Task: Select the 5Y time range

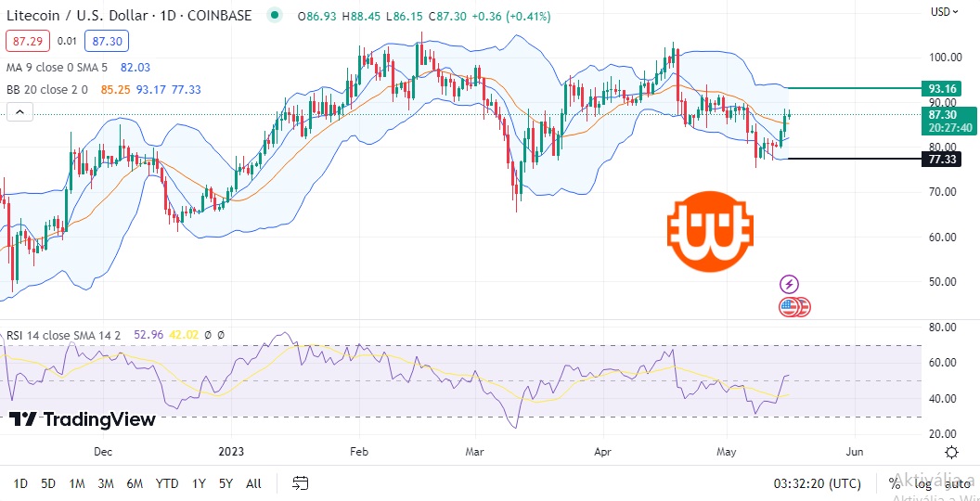Action: click(x=226, y=483)
